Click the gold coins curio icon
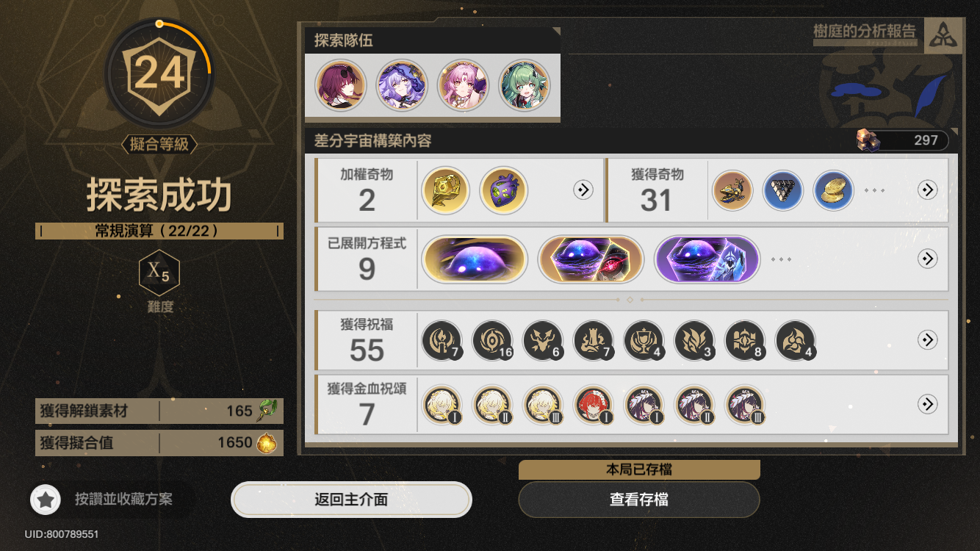The width and height of the screenshot is (980, 551). 834,190
